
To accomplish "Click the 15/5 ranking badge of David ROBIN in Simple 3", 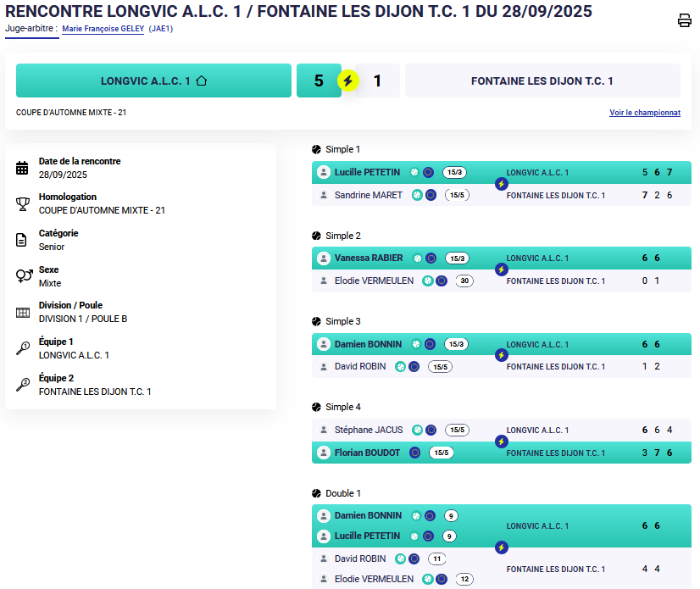I will [440, 367].
